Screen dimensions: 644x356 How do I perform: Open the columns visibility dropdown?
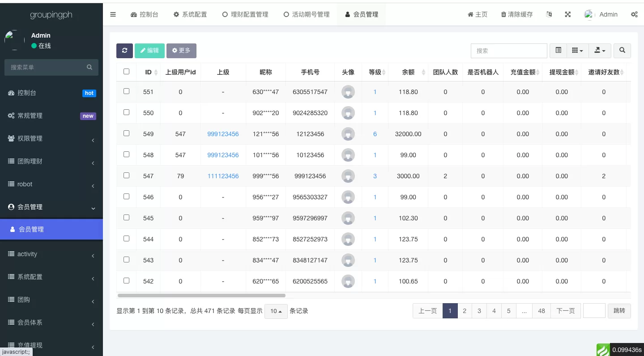(x=577, y=51)
